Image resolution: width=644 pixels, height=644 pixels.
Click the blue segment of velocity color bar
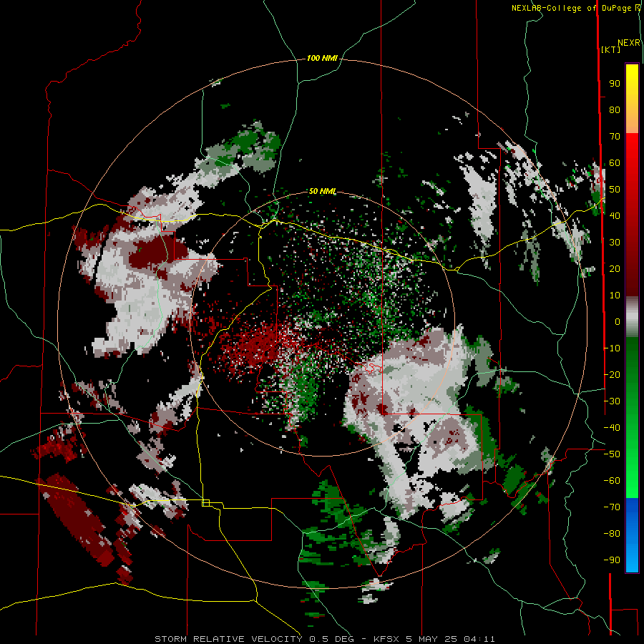click(x=632, y=535)
